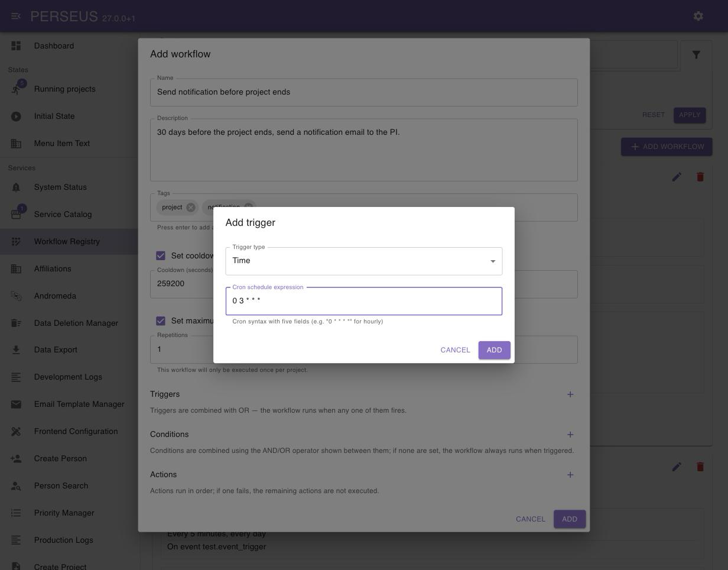Click the Andromeda icon
Image resolution: width=728 pixels, height=570 pixels.
(x=16, y=296)
